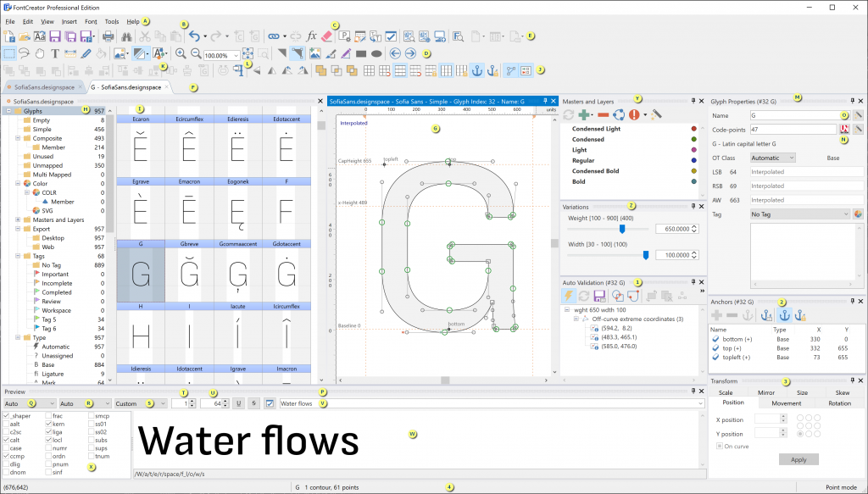Click the red Condensed Light color dot
868x494 pixels.
694,129
